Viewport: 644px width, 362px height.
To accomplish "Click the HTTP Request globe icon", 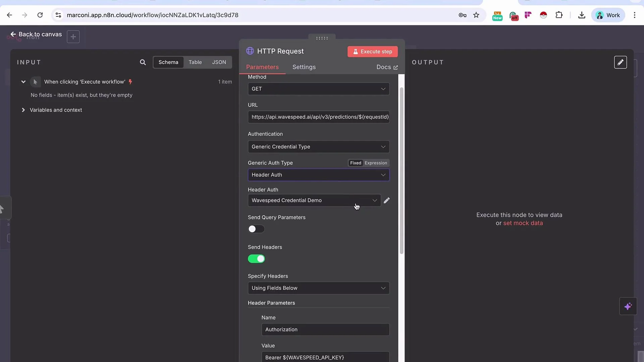I will (x=250, y=51).
